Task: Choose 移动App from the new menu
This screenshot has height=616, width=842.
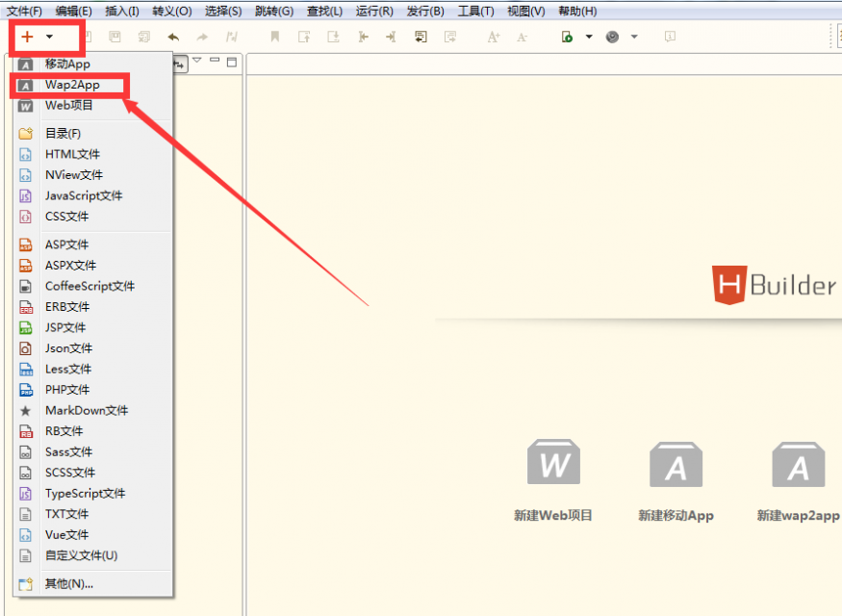Action: tap(92, 64)
